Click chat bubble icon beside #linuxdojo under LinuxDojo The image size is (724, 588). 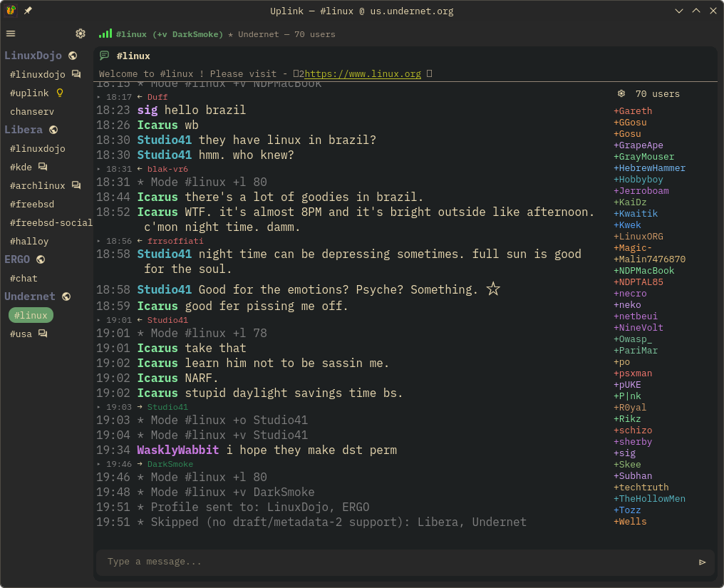click(76, 74)
